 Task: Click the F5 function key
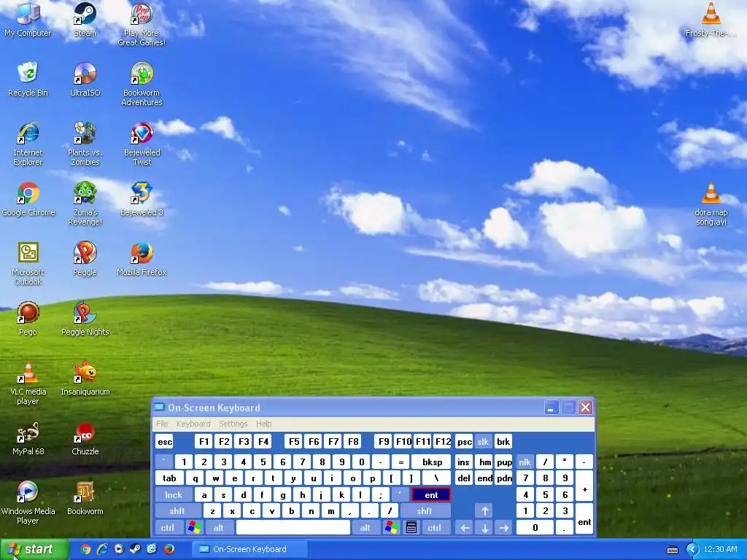tap(294, 442)
